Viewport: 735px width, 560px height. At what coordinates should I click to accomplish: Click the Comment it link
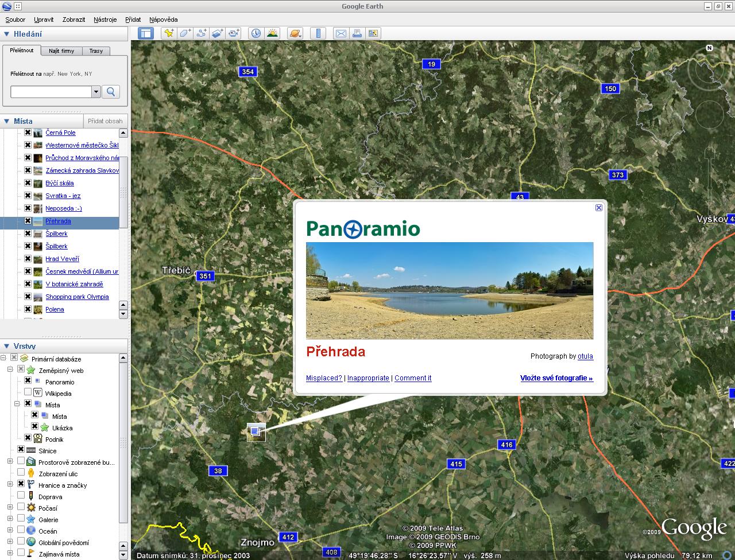coord(413,378)
